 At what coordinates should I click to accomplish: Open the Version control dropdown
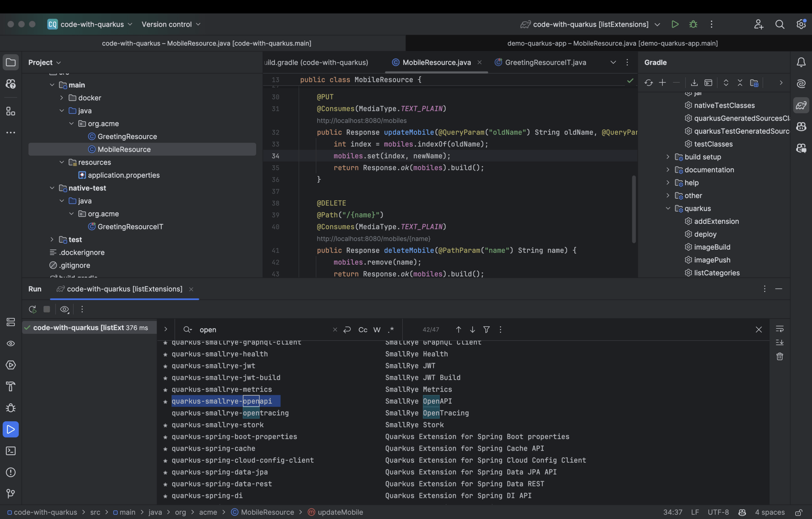171,24
